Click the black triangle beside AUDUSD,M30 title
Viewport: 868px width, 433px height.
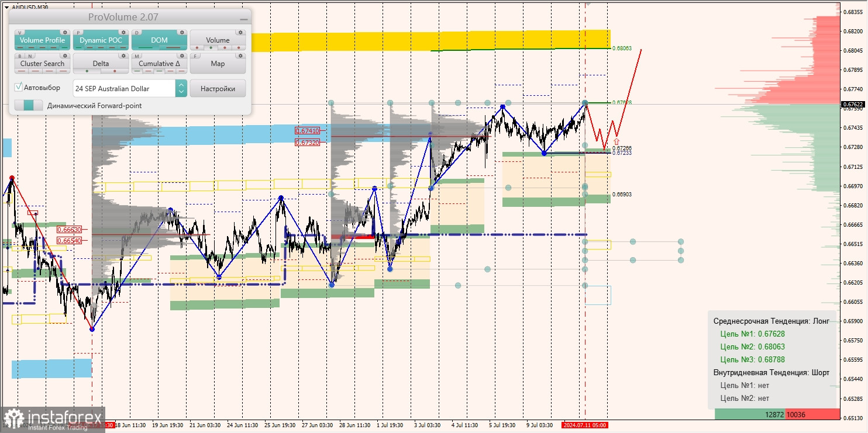click(x=6, y=7)
